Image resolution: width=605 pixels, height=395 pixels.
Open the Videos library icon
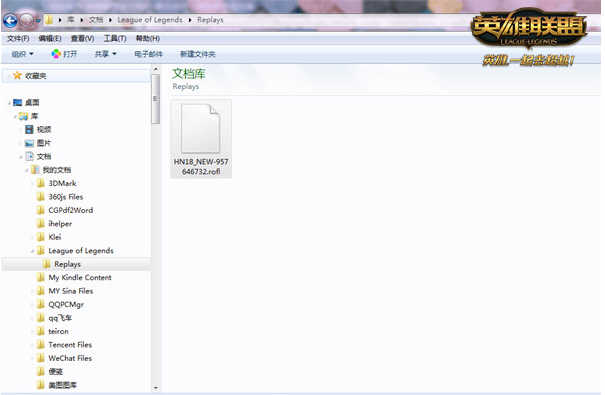[29, 129]
